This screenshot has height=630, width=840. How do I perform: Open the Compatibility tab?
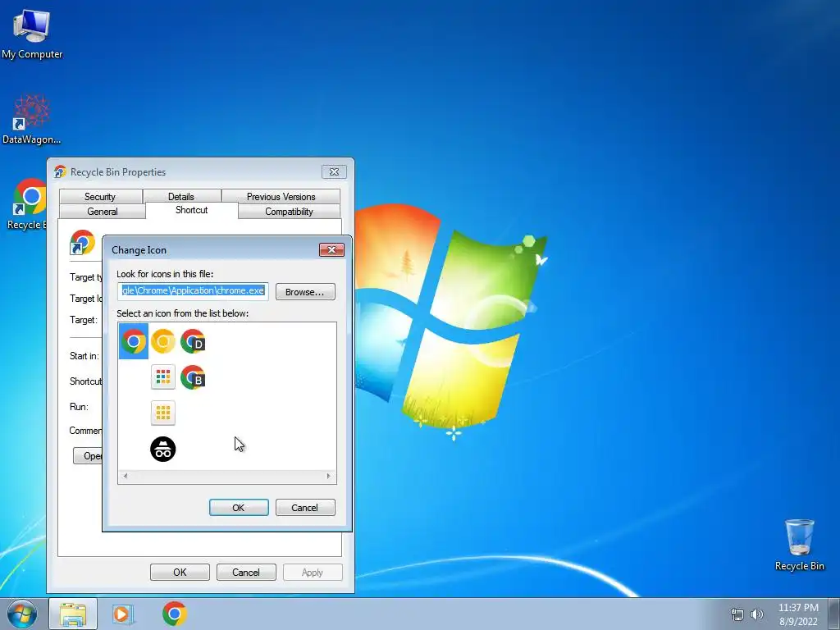(290, 212)
